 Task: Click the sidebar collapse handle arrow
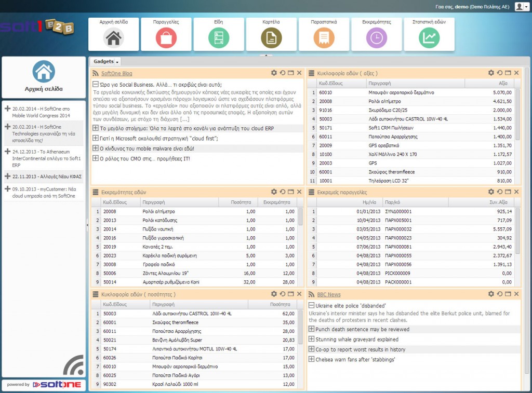pyautogui.click(x=87, y=224)
